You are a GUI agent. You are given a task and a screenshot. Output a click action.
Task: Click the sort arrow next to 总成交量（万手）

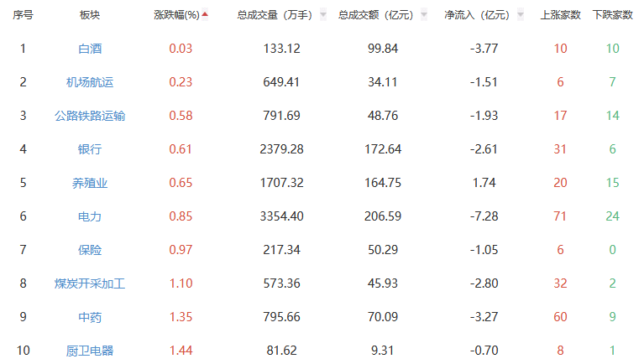pos(323,15)
